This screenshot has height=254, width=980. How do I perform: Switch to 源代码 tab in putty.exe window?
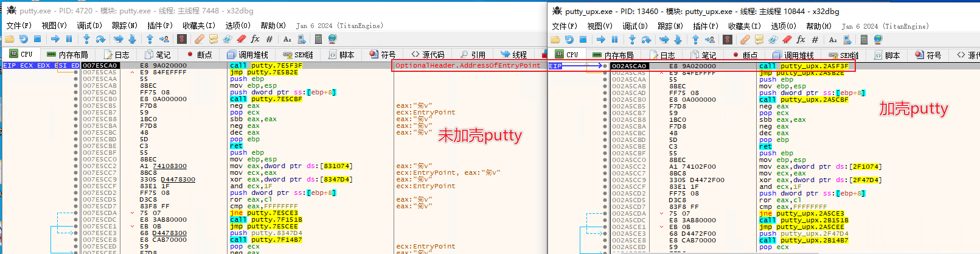click(428, 54)
